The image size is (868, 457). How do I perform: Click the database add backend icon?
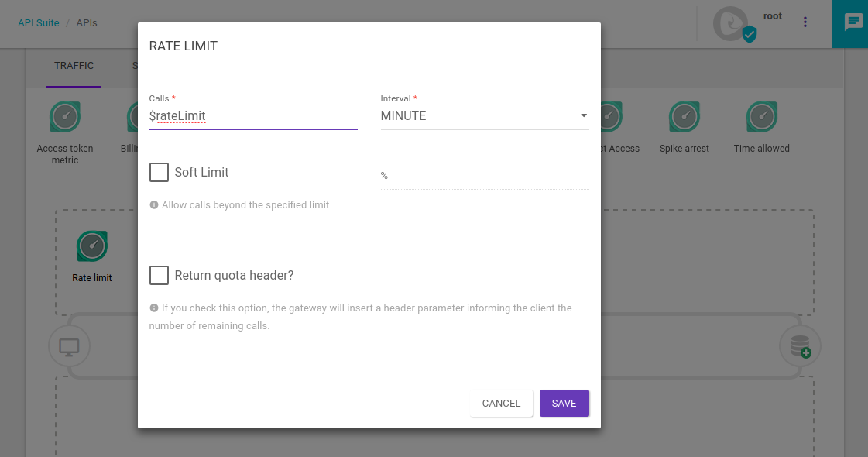[801, 346]
